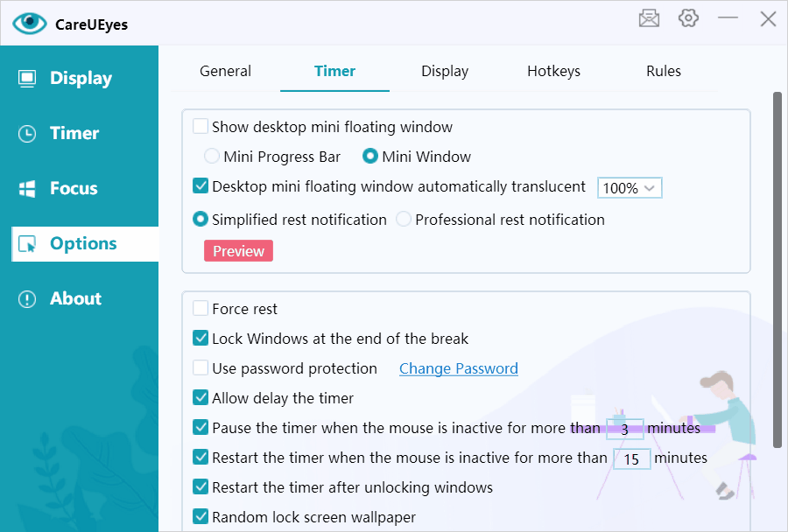The height and width of the screenshot is (532, 788).
Task: Close the CareUEyes window
Action: 768,19
